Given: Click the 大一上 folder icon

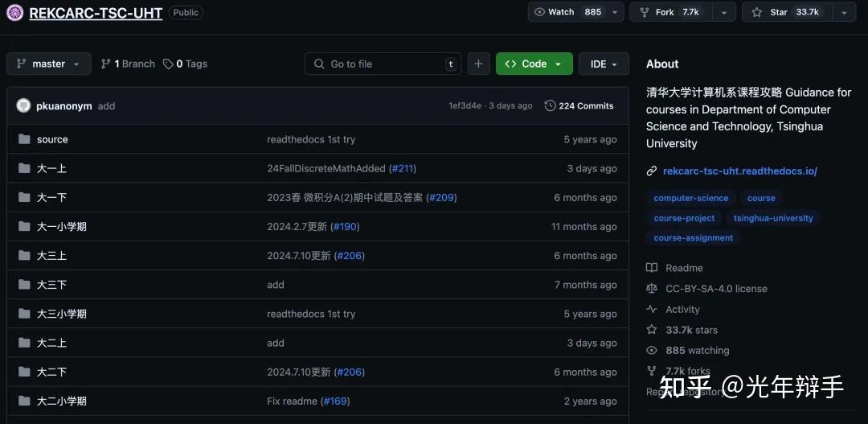Looking at the screenshot, I should 24,168.
